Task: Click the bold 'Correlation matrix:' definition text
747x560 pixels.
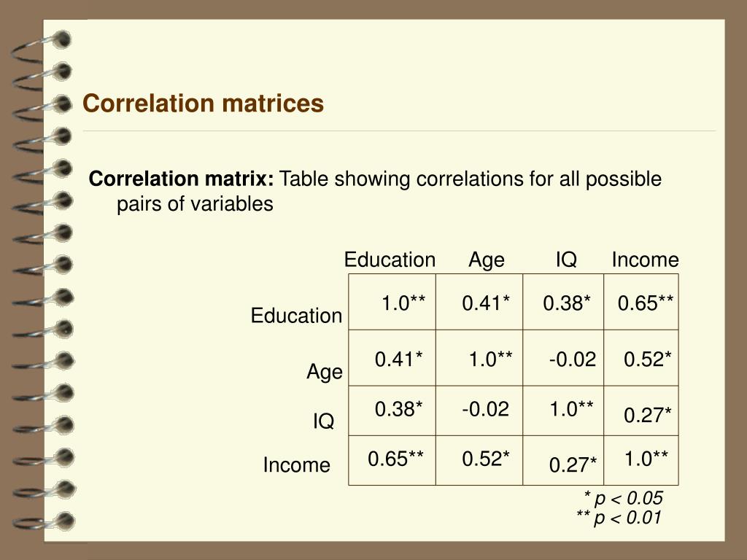Action: tap(182, 179)
